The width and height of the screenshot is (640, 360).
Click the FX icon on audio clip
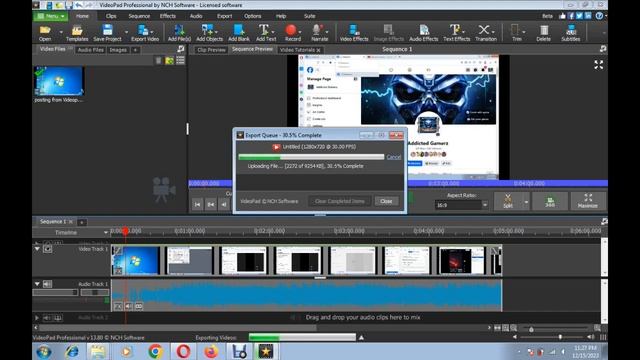coord(118,306)
